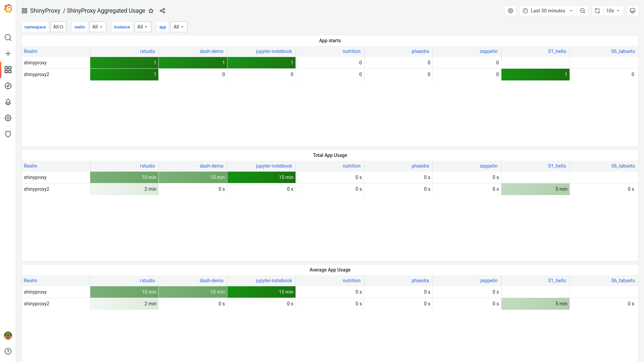
Task: Cycle view mode with monitor icon
Action: [x=633, y=11]
